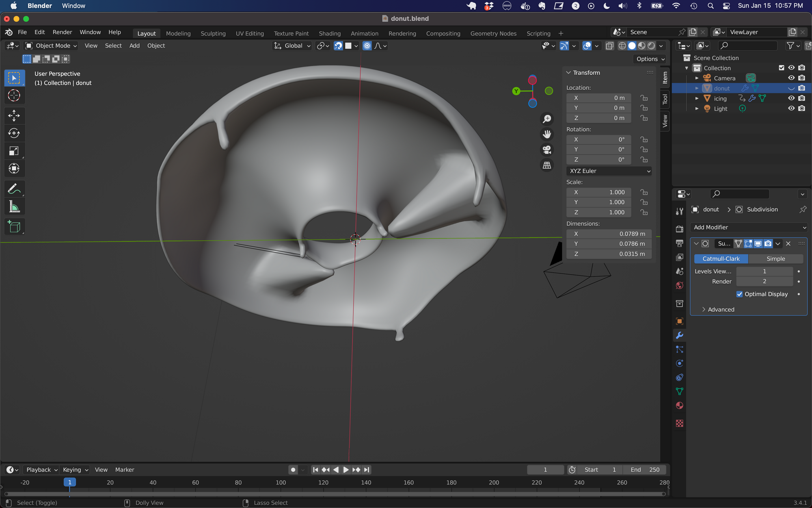Image resolution: width=812 pixels, height=508 pixels.
Task: Toggle camera view in viewport
Action: 547,150
